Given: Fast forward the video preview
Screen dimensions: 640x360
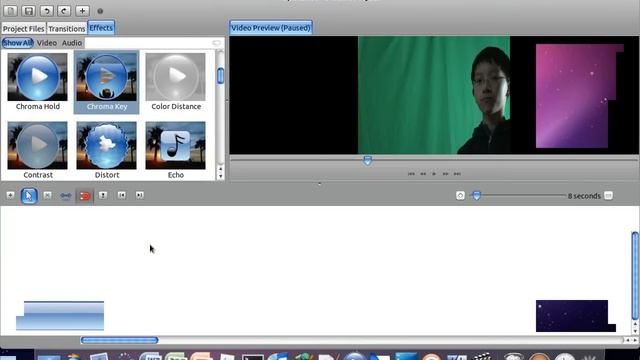Looking at the screenshot, I should point(445,174).
